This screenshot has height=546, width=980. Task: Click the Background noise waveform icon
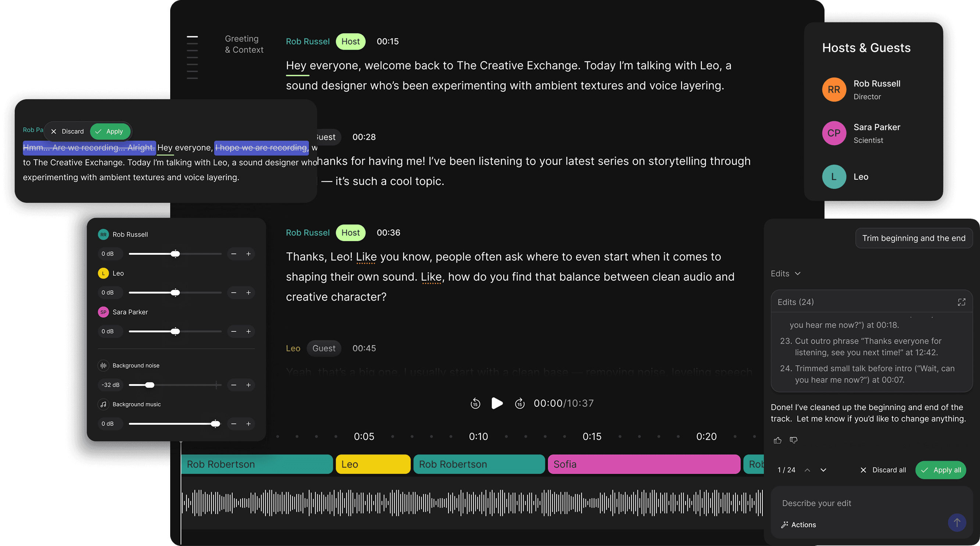[103, 365]
